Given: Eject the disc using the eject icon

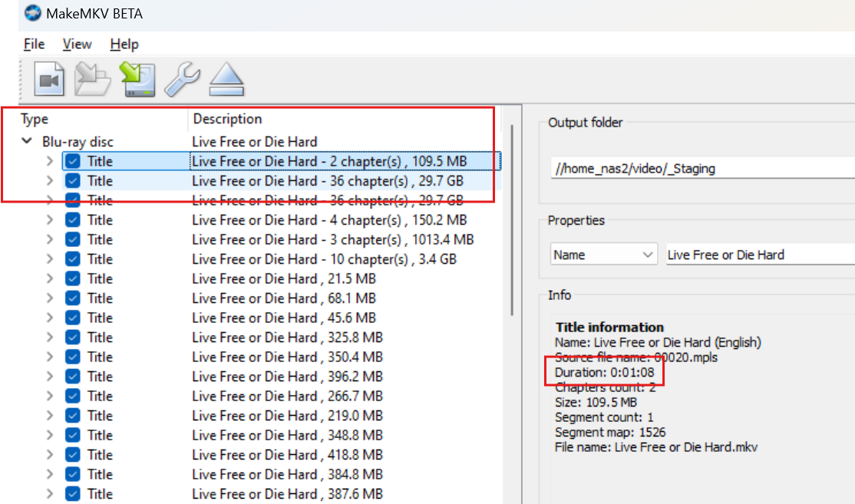Looking at the screenshot, I should pyautogui.click(x=226, y=80).
